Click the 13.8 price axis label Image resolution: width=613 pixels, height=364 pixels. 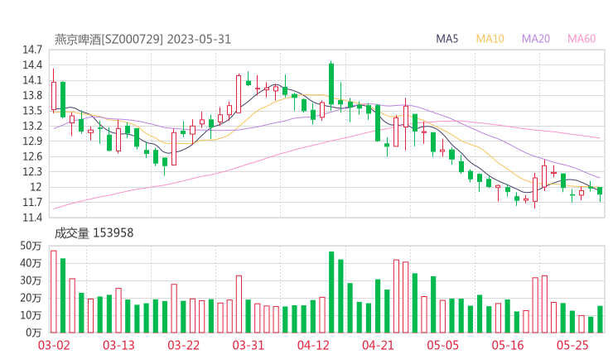click(32, 96)
